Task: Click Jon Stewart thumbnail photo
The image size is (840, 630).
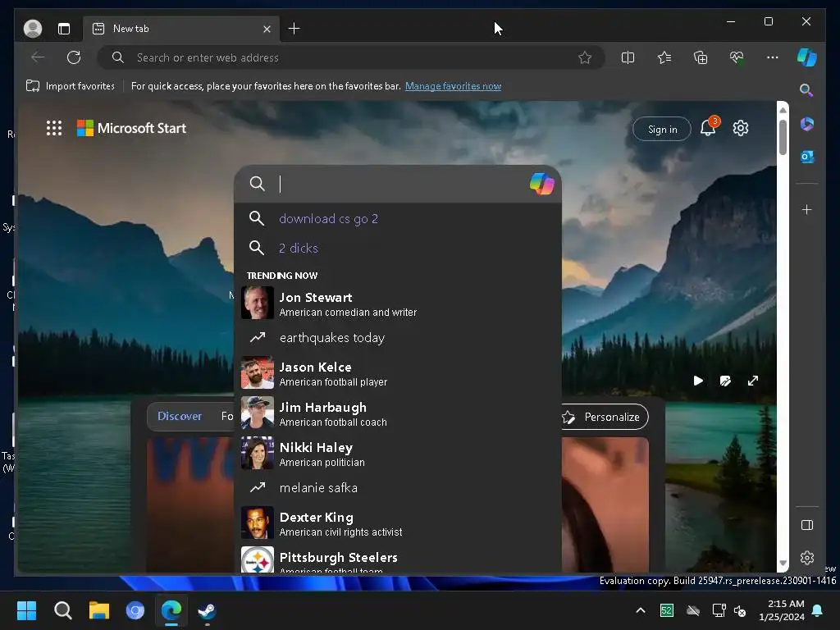Action: pos(257,303)
